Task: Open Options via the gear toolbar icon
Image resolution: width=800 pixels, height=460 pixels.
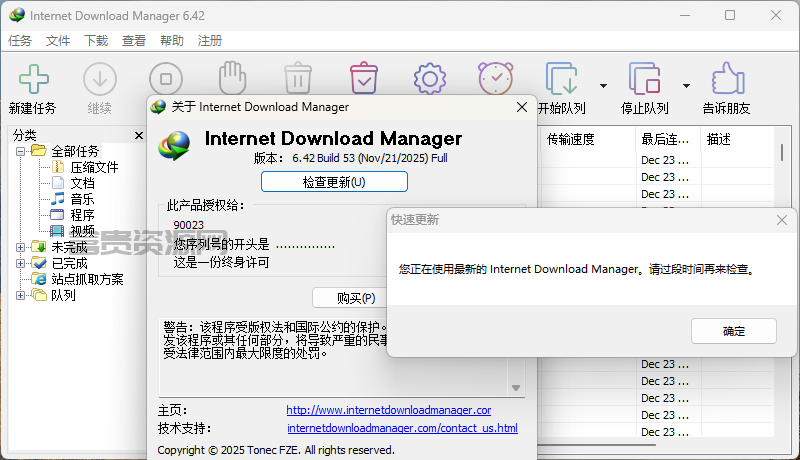Action: (430, 79)
